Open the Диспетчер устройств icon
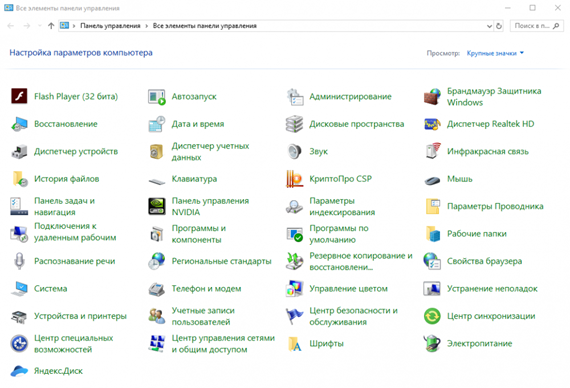Image resolution: width=570 pixels, height=388 pixels. (19, 151)
